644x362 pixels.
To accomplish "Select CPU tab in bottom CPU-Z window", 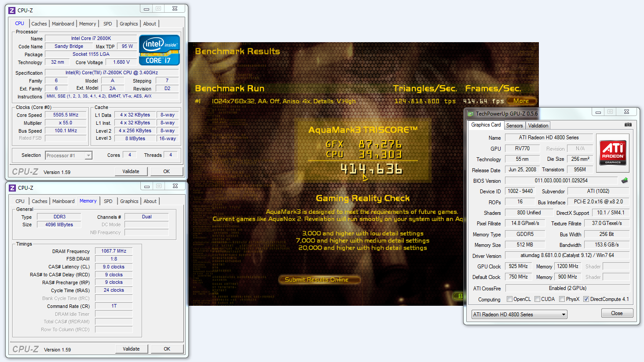I will (x=20, y=201).
